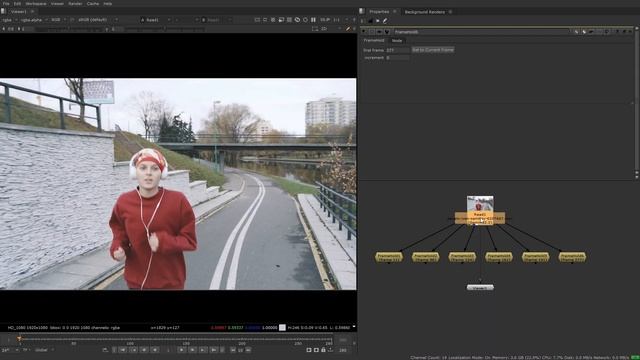The height and width of the screenshot is (360, 640).
Task: Click play backward button
Action: pos(155,350)
